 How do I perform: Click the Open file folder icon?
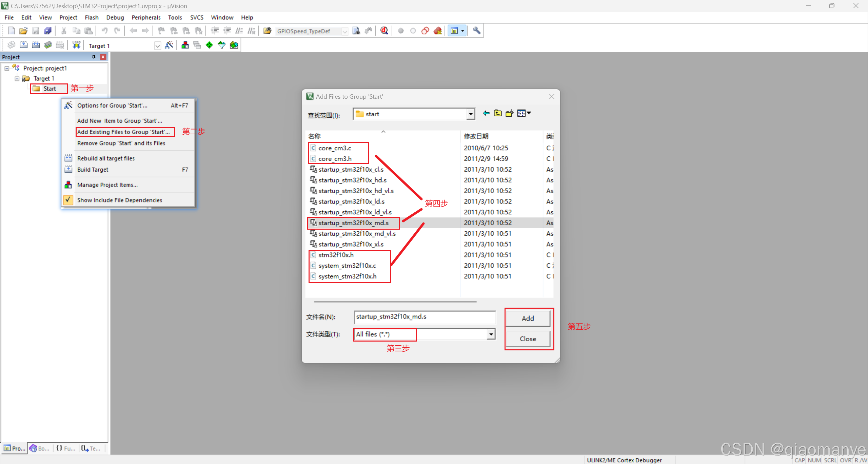click(23, 31)
